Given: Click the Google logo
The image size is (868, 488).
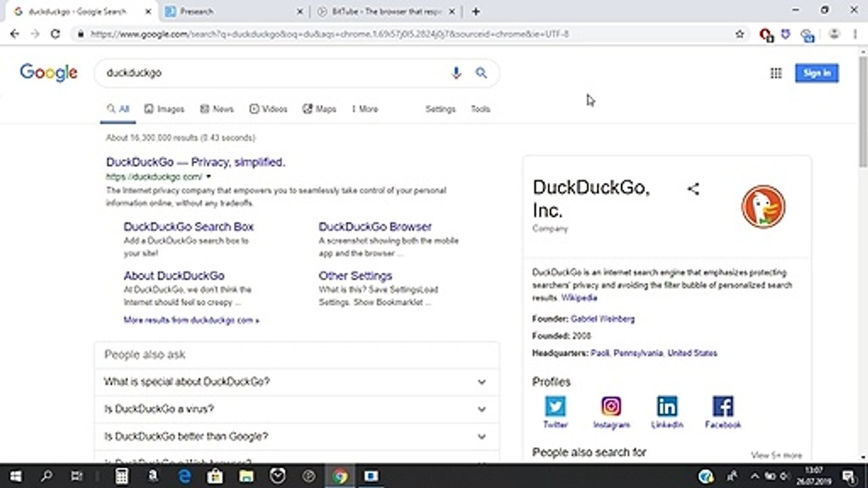Looking at the screenshot, I should pos(49,73).
